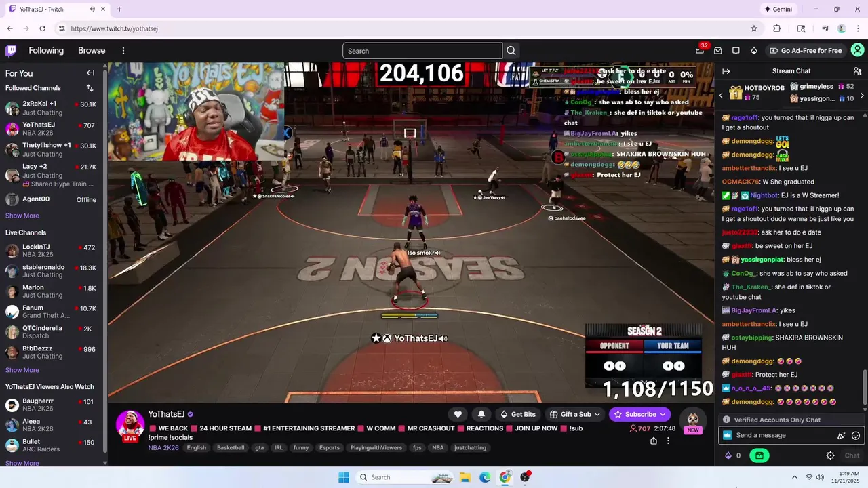This screenshot has height=488, width=868.
Task: Open browser extensions puzzle icon
Action: 777,28
